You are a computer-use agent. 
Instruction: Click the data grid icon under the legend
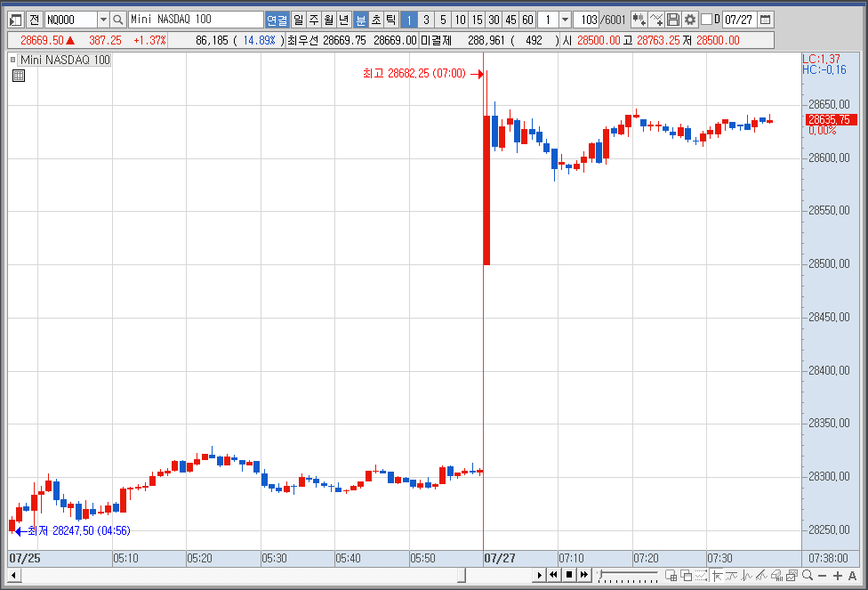19,76
